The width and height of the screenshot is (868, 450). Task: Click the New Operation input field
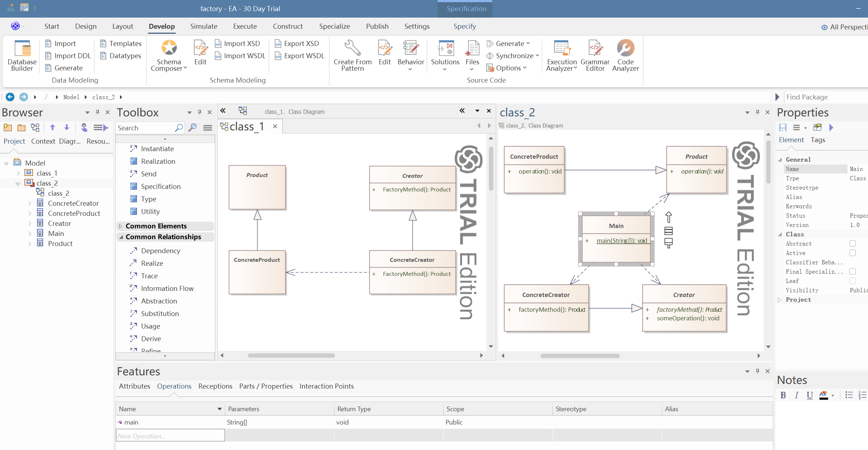click(170, 436)
